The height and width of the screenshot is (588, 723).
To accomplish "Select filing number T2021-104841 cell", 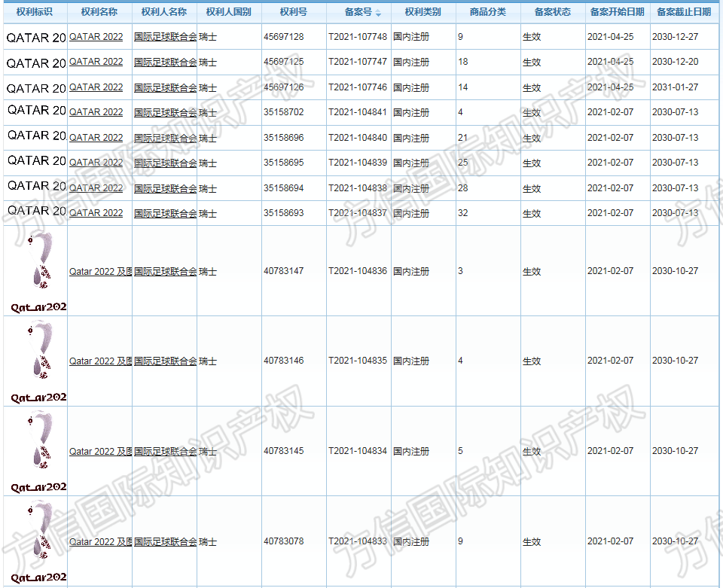I will tap(358, 112).
